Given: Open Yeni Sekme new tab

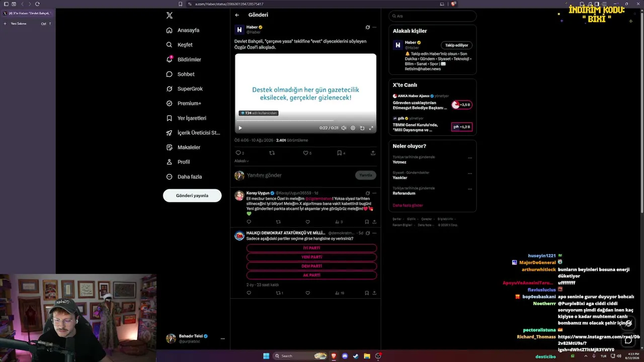Looking at the screenshot, I should coord(27,24).
